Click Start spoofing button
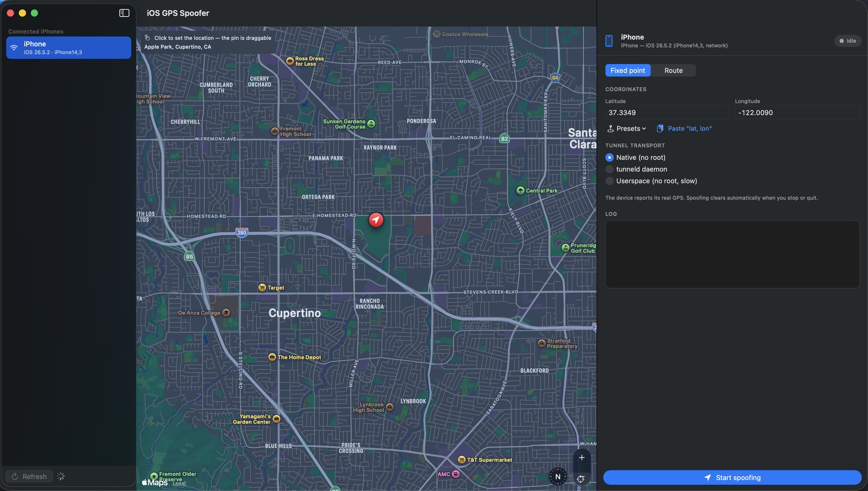This screenshot has width=868, height=491. point(732,477)
